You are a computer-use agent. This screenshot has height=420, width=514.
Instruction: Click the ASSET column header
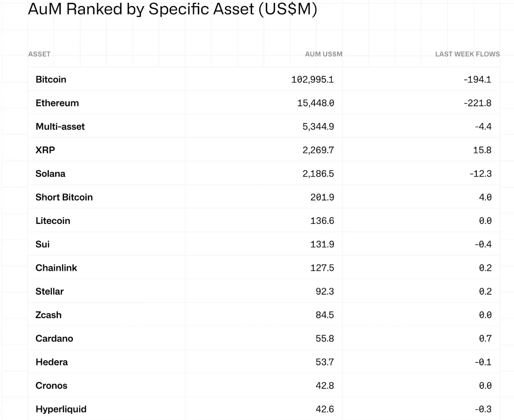coord(39,54)
